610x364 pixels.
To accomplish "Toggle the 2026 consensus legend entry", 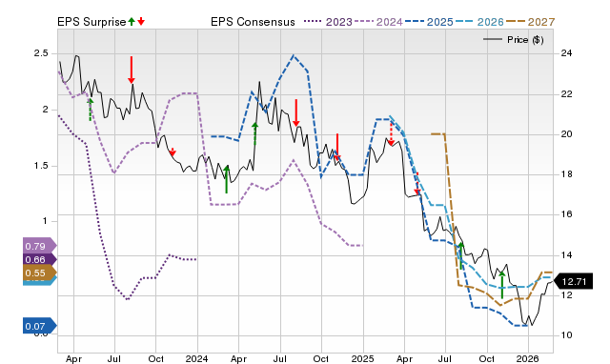I will [x=479, y=22].
